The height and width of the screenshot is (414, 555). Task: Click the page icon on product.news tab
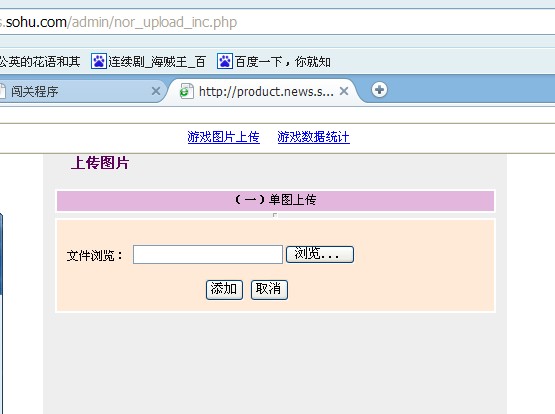pyautogui.click(x=186, y=91)
